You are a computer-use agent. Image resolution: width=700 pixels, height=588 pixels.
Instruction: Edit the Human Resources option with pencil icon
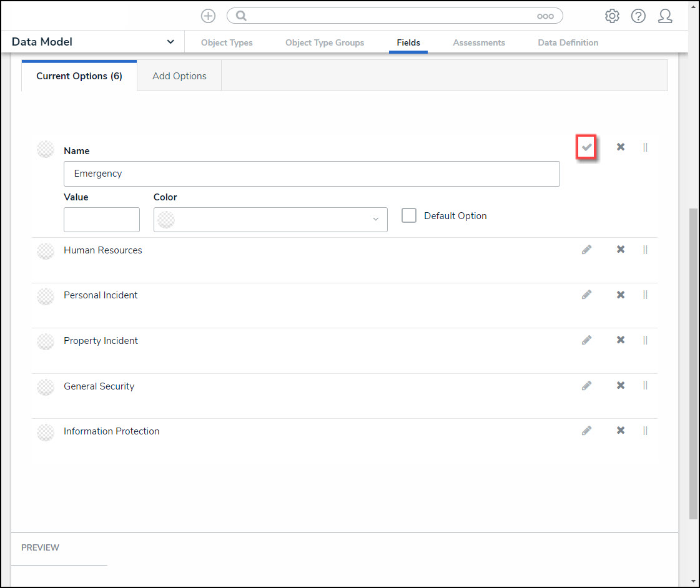click(x=586, y=250)
